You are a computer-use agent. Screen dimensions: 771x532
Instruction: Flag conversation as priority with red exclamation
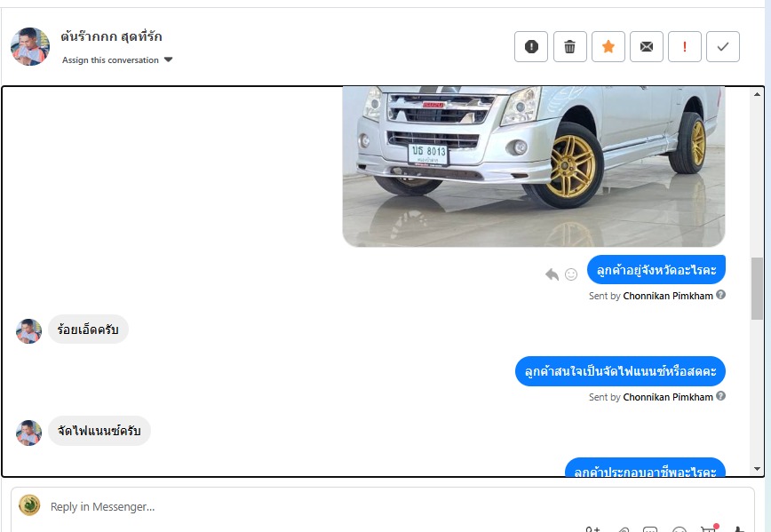click(685, 47)
